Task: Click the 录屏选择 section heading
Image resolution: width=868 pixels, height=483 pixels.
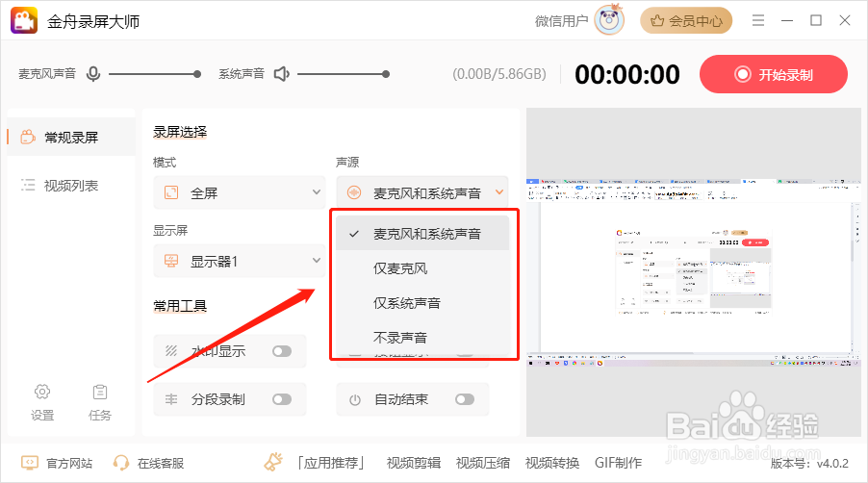Action: [x=180, y=132]
